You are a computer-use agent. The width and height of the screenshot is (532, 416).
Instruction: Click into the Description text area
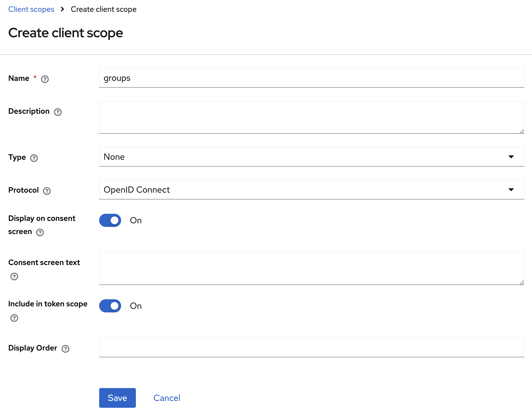(311, 117)
